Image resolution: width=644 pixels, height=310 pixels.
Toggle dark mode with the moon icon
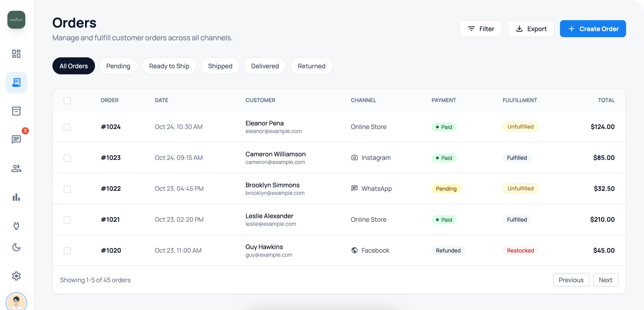[16, 247]
